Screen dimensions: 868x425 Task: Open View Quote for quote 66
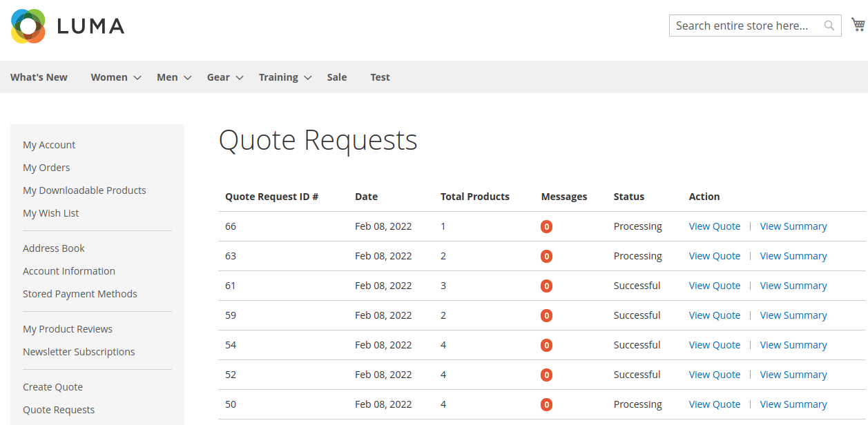pyautogui.click(x=714, y=226)
